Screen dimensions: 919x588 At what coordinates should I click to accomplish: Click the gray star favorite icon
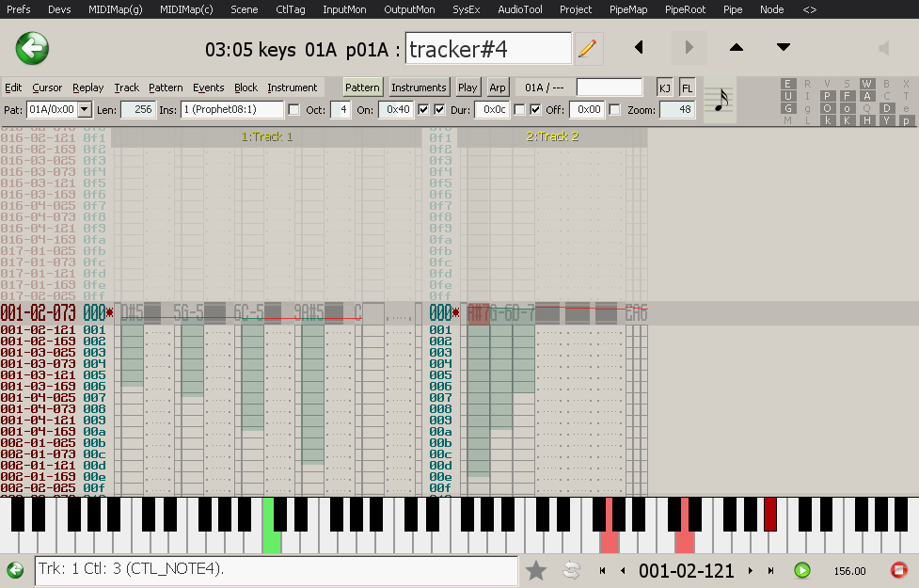tap(536, 570)
